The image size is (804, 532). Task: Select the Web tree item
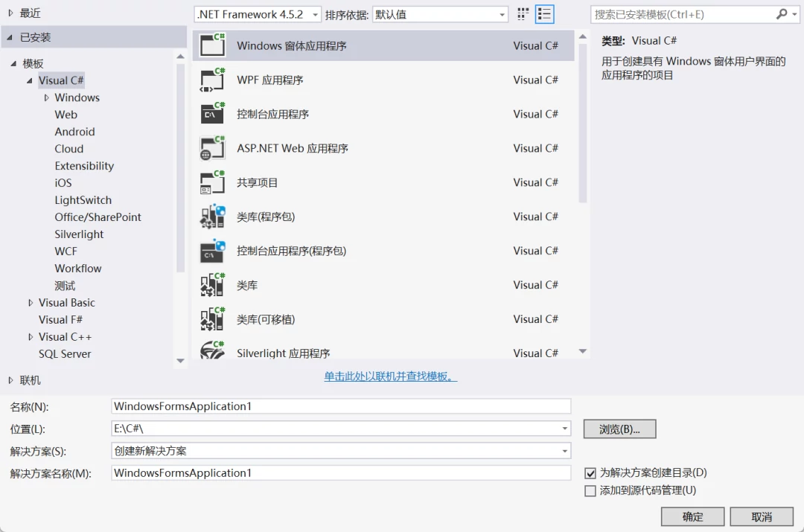pos(66,115)
